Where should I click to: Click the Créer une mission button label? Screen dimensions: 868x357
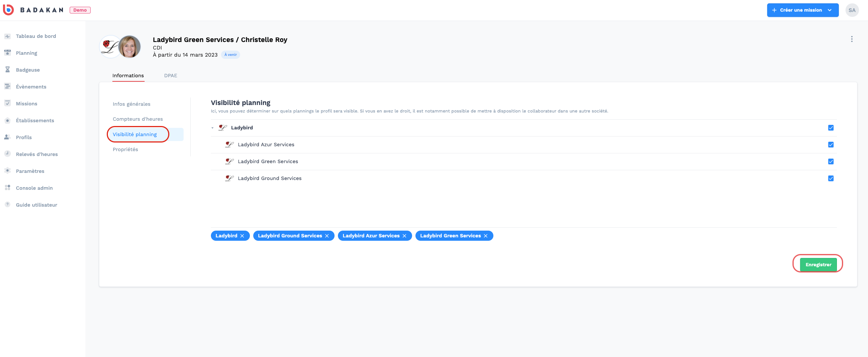(x=801, y=10)
